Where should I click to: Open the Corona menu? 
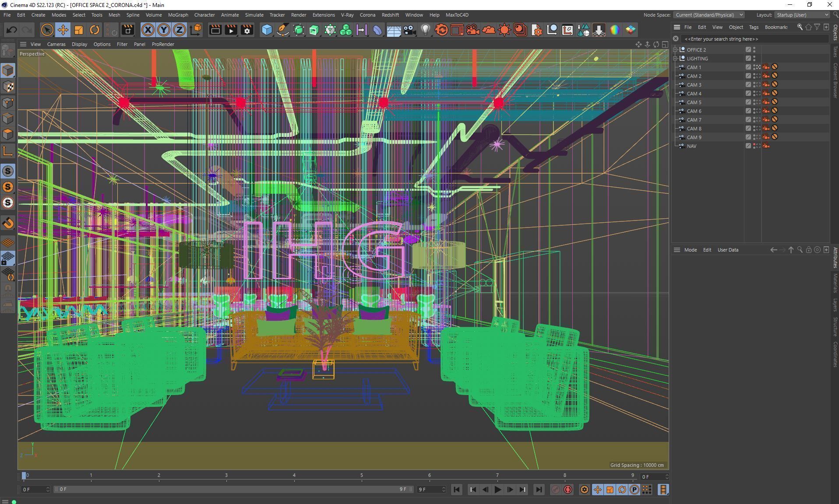[367, 15]
